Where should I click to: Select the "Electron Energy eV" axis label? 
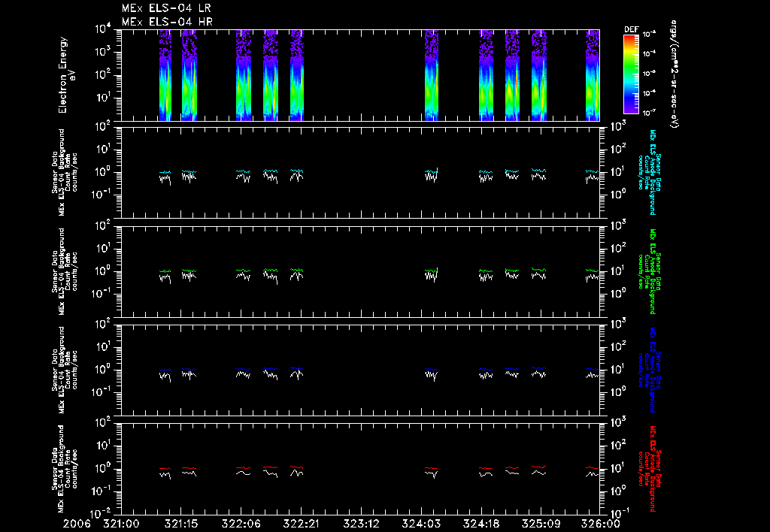click(x=66, y=75)
